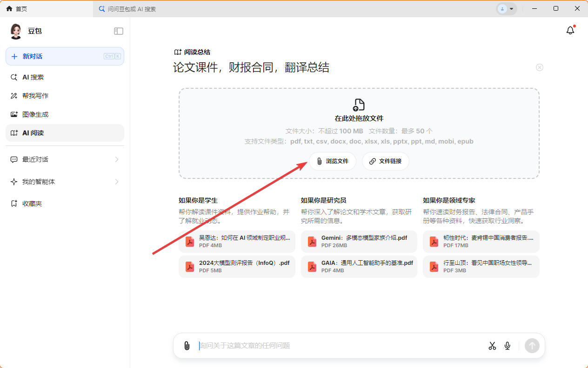
Task: Open GAIA 通用人工智能助手的基准.pdf
Action: coord(359,267)
